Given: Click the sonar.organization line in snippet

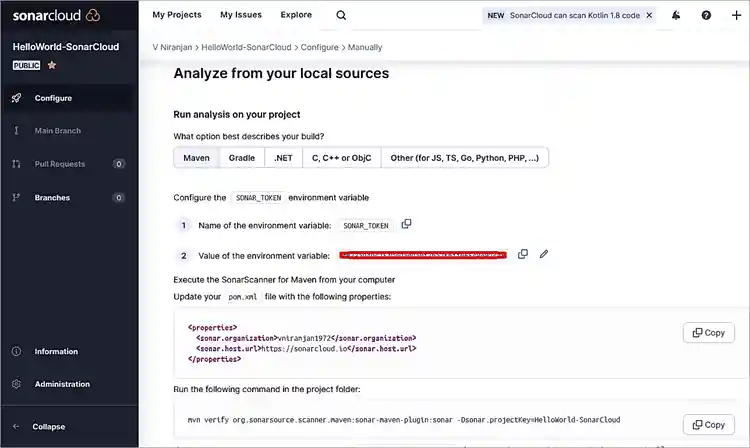Looking at the screenshot, I should pyautogui.click(x=306, y=338).
